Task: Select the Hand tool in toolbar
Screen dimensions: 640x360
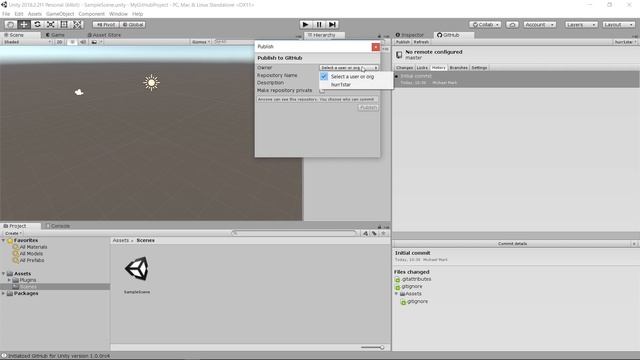Action: (x=11, y=24)
